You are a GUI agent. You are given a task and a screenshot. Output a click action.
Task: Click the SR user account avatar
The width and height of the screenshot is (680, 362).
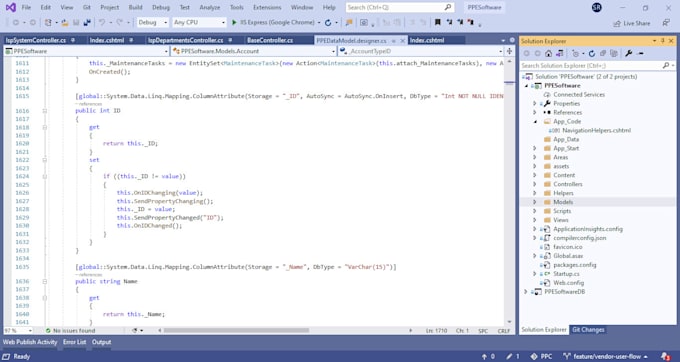(x=597, y=7)
